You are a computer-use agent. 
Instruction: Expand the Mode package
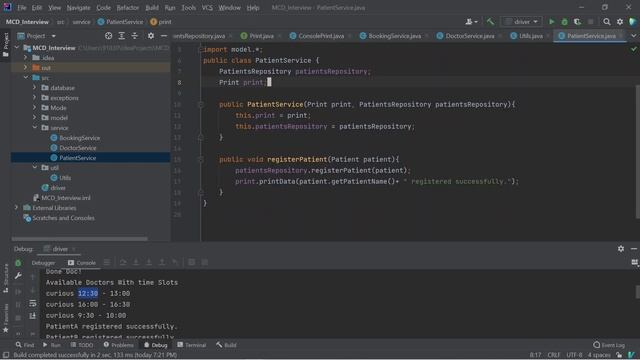pos(35,108)
